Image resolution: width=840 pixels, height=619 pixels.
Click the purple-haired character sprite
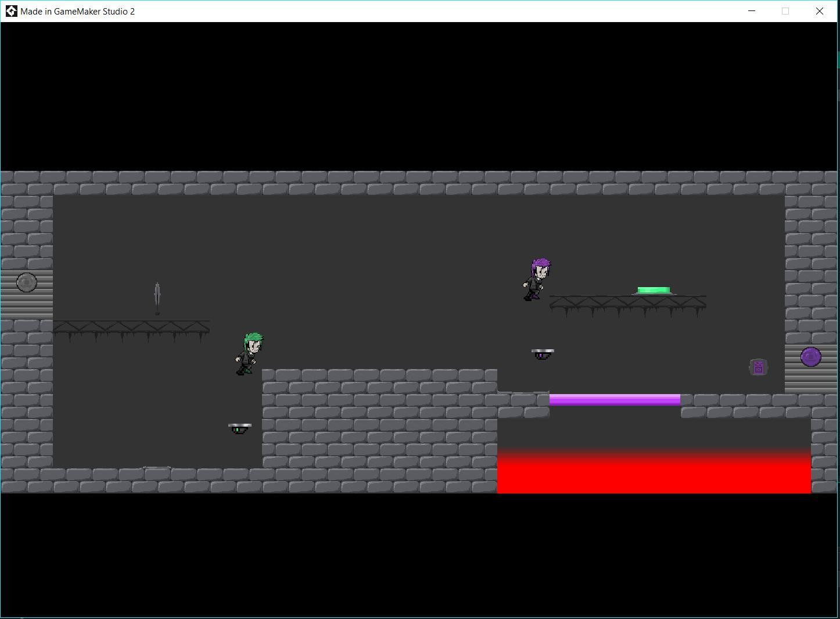(537, 280)
